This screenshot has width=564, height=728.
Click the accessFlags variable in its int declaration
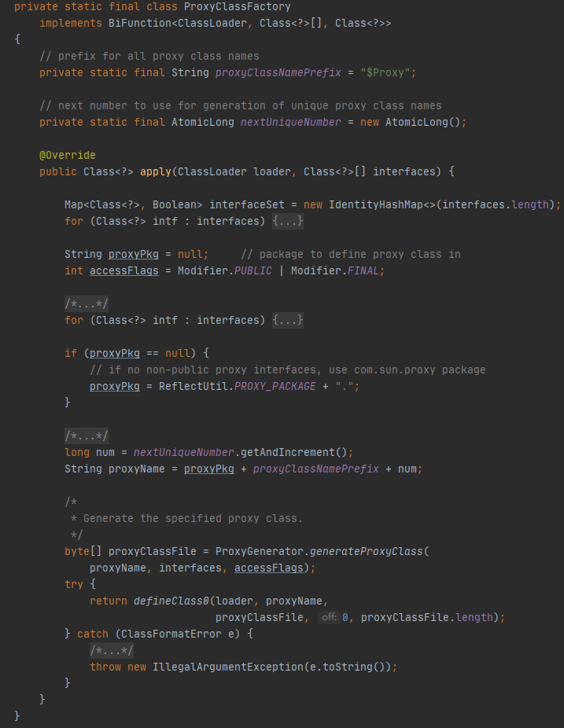pyautogui.click(x=124, y=270)
